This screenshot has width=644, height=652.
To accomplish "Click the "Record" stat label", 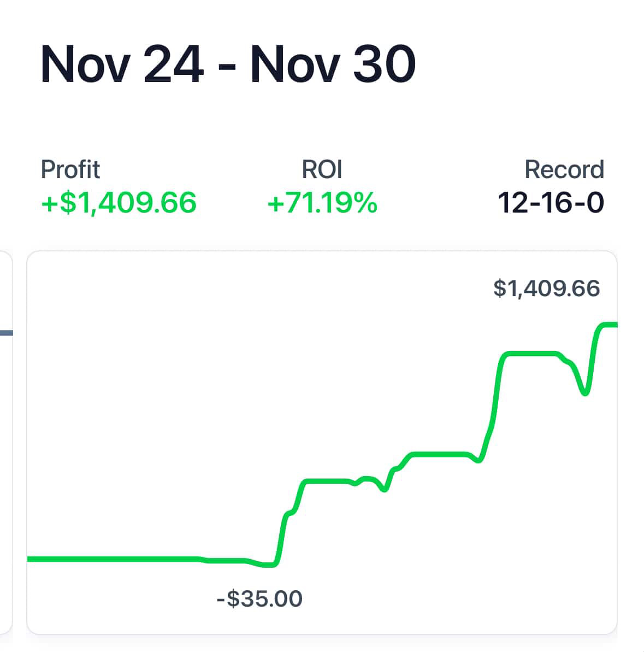I will point(564,169).
